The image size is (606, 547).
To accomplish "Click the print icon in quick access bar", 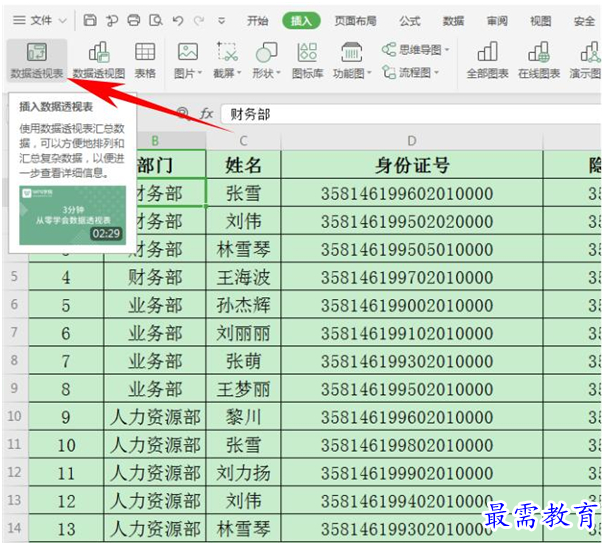I will tap(134, 20).
